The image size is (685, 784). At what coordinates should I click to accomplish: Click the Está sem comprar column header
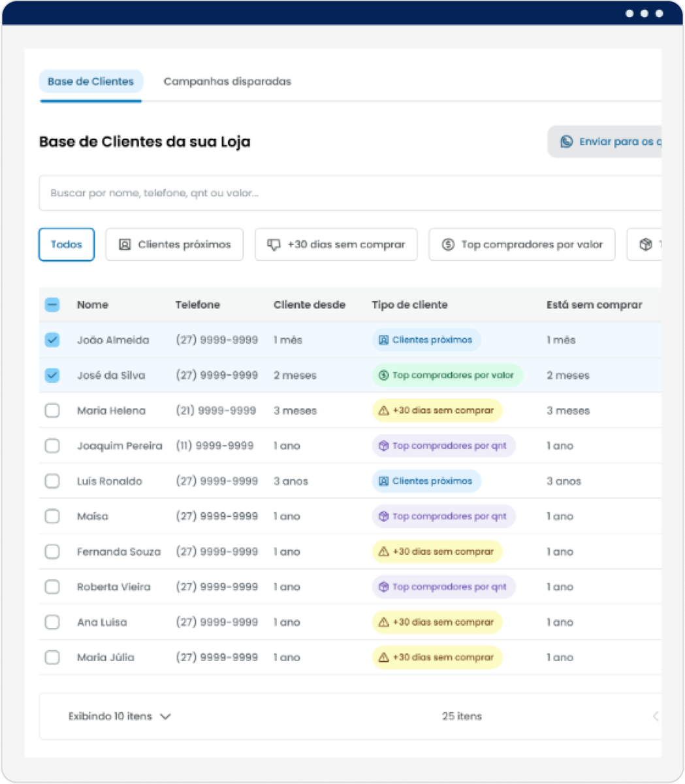(594, 304)
